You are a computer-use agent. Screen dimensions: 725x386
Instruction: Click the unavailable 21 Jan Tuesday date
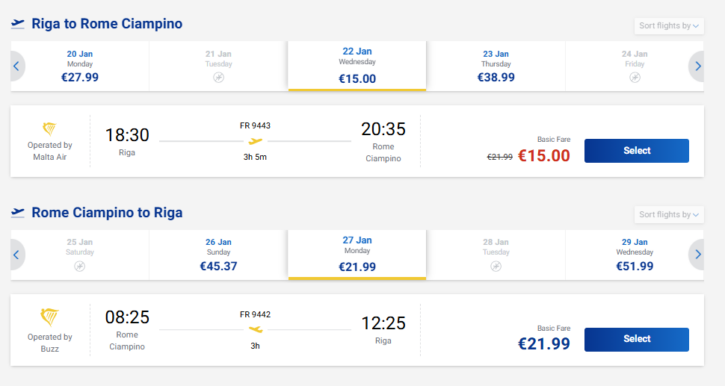tap(218, 66)
